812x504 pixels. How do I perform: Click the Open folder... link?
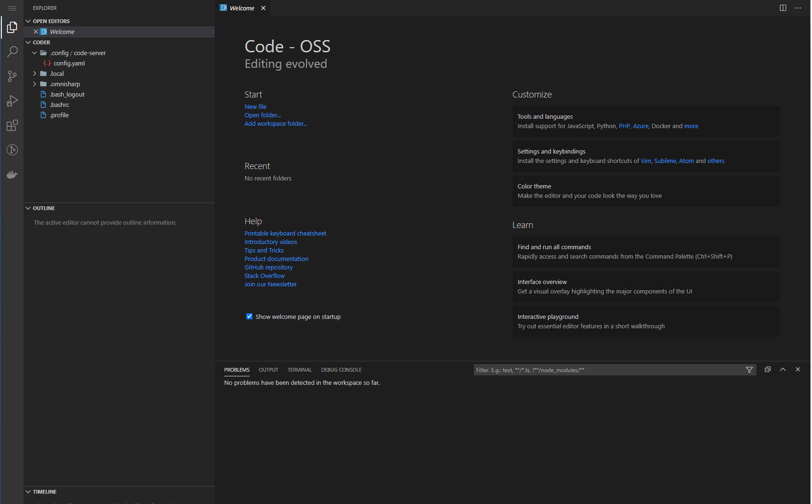[263, 115]
